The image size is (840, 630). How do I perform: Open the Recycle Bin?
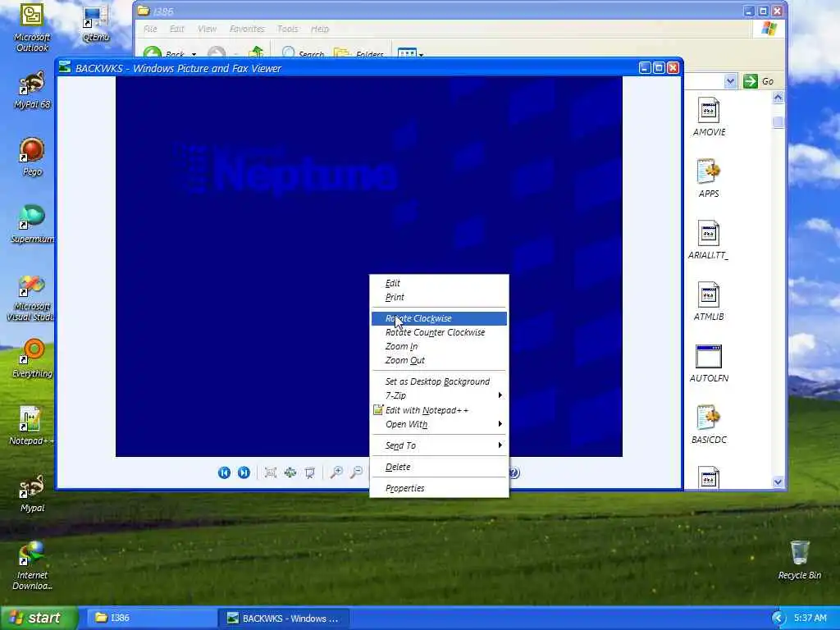(799, 560)
